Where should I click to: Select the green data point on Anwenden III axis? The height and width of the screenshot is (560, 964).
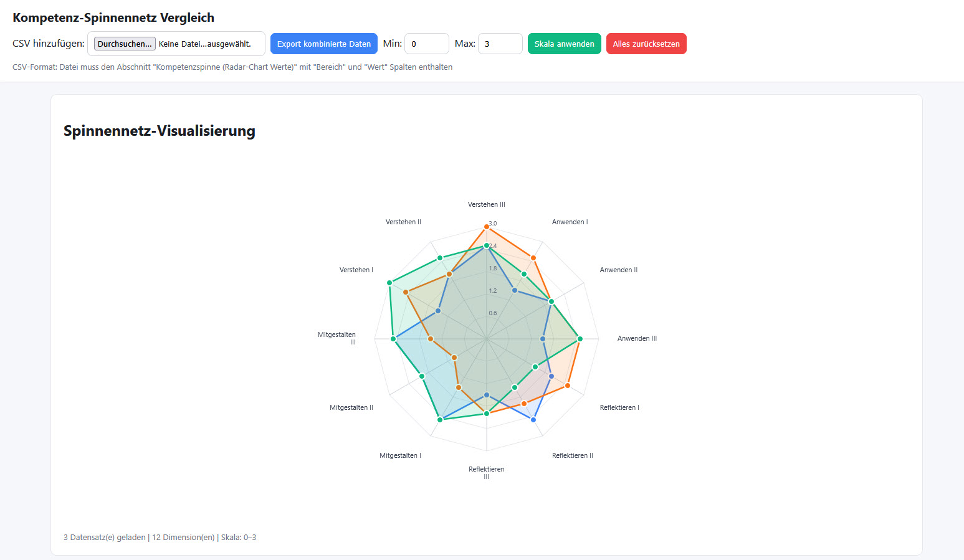[580, 339]
